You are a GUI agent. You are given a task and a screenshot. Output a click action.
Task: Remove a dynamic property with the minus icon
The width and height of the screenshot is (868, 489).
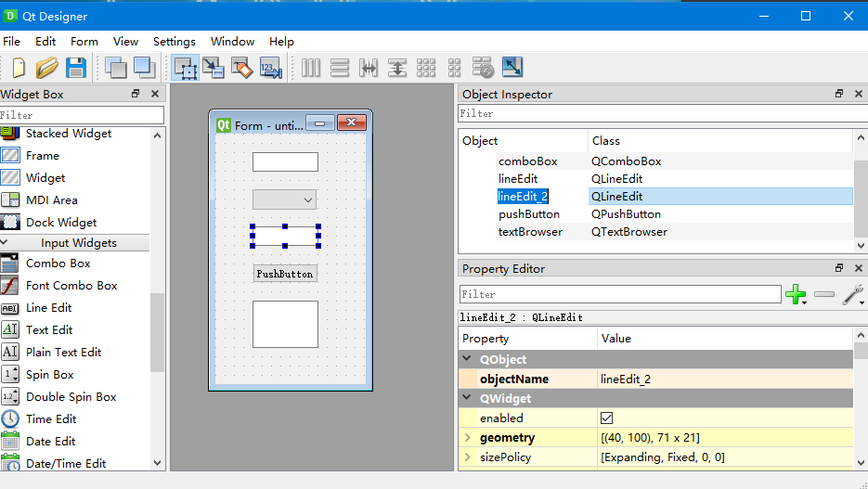824,294
